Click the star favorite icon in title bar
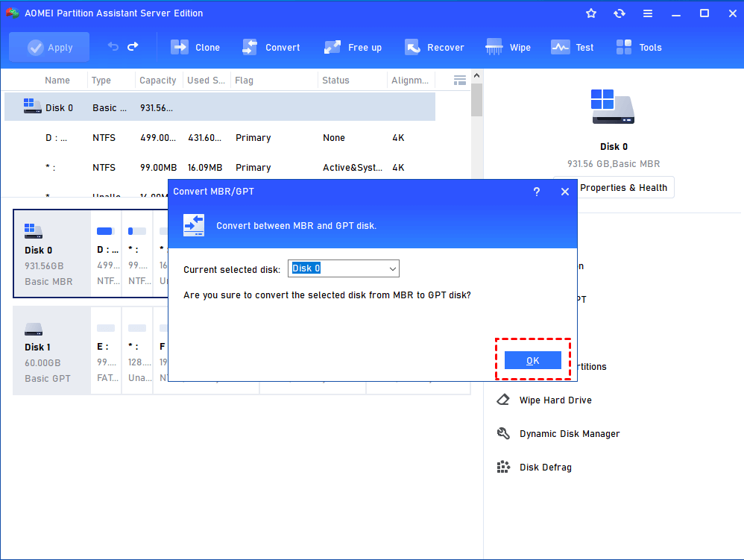 tap(590, 13)
